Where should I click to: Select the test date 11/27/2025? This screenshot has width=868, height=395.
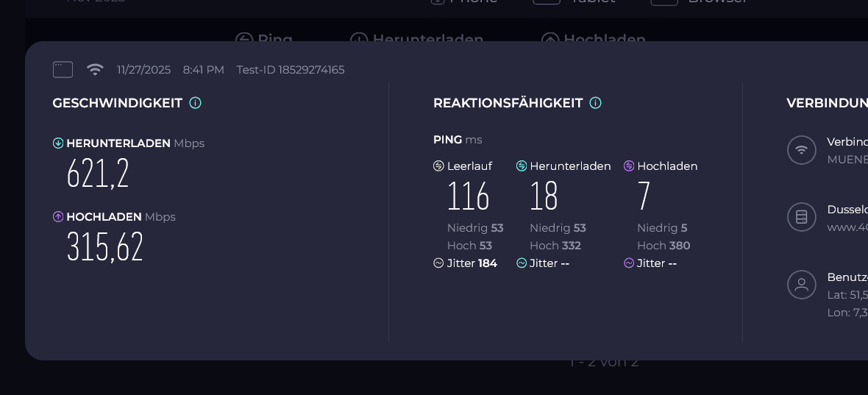pos(144,70)
